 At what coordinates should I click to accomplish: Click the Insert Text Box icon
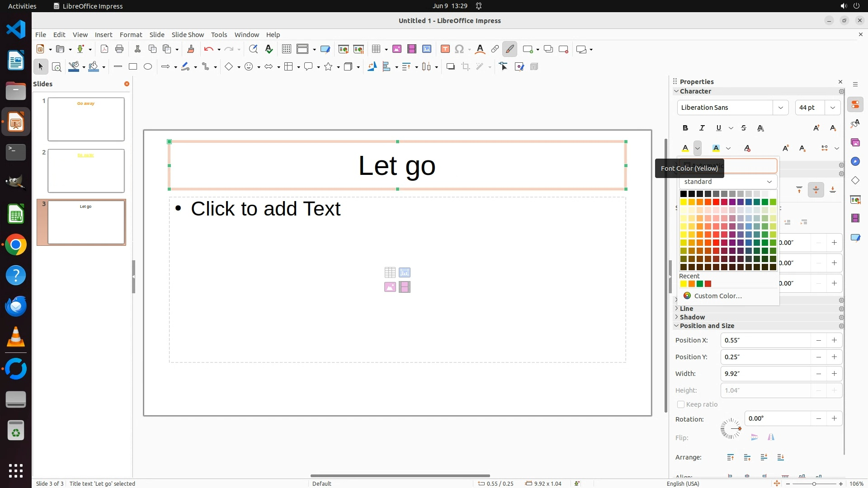tap(445, 49)
